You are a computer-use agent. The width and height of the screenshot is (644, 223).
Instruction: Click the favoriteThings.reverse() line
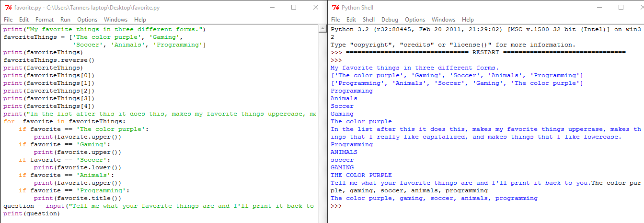pyautogui.click(x=49, y=60)
